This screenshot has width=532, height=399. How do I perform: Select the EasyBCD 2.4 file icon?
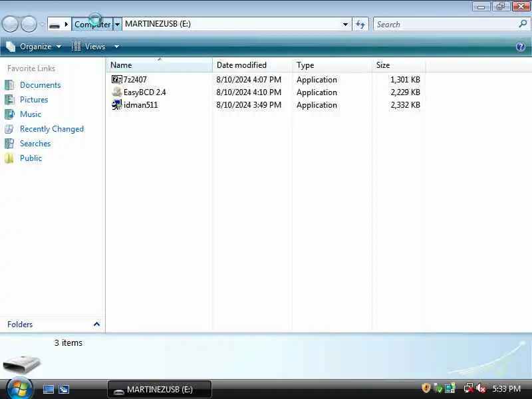117,92
